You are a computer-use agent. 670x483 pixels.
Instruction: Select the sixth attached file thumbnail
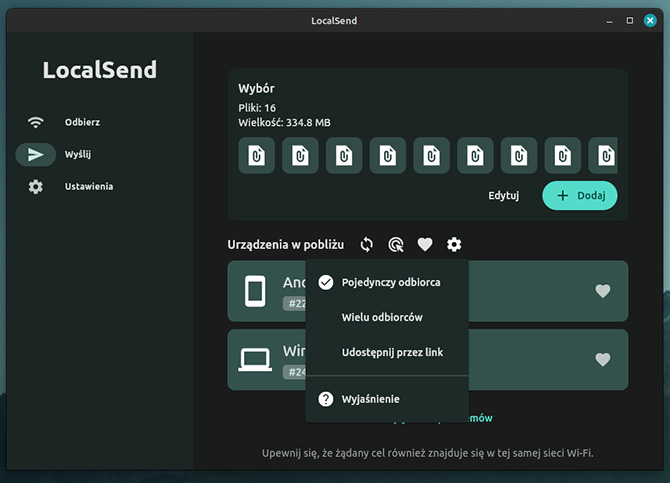coord(475,155)
